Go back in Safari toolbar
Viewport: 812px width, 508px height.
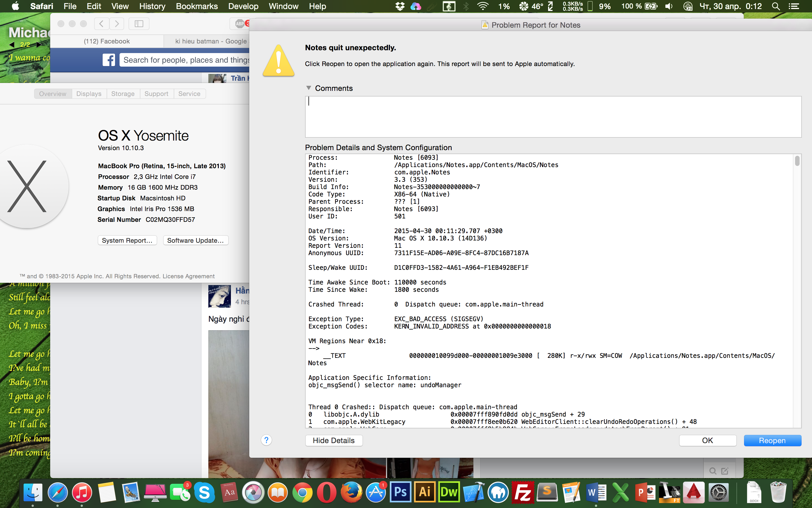(x=101, y=23)
